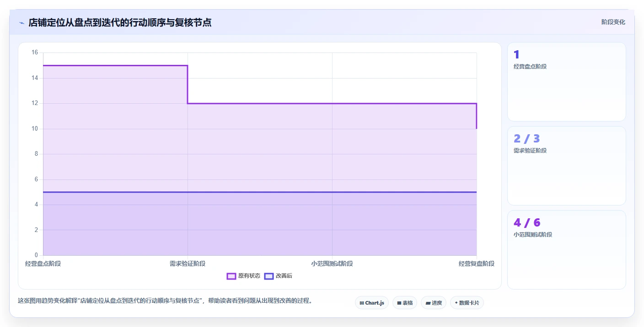Screen dimensions: 644x327
Task: Click the 小范围测试阶段 caption in the third card
Action: (x=533, y=234)
